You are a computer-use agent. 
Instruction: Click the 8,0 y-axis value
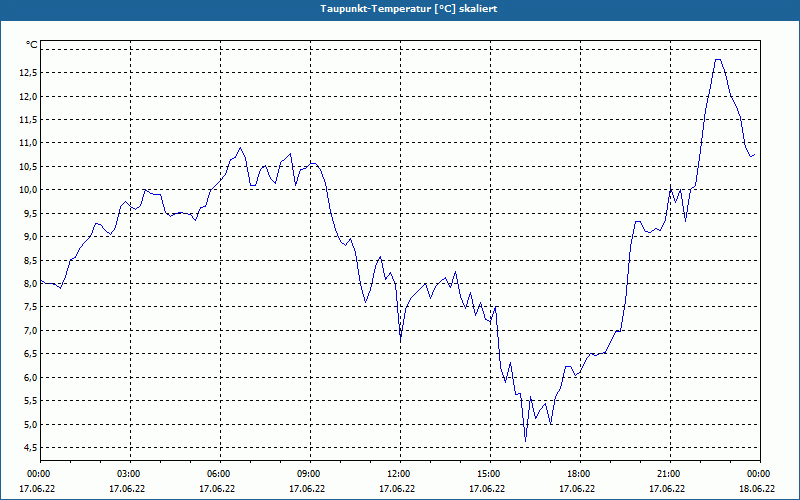coord(30,284)
